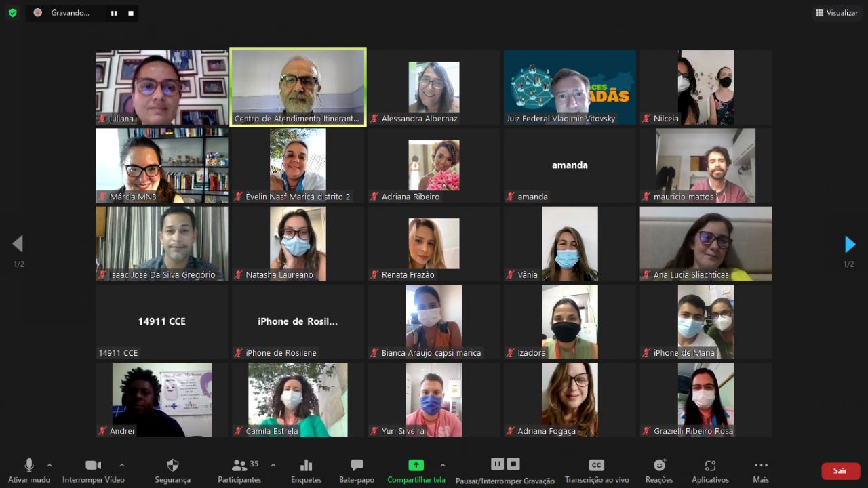Click the green Compartilhar tela button

coord(416,470)
